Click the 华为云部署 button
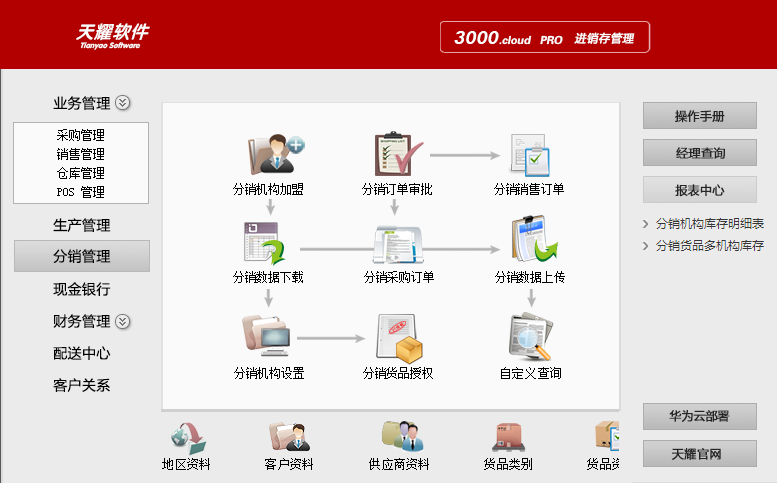 (699, 417)
